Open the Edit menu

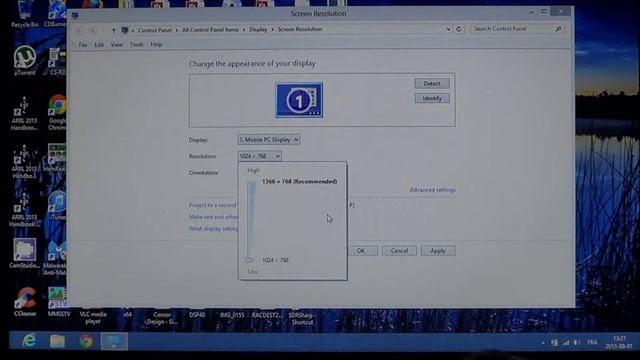(x=99, y=44)
